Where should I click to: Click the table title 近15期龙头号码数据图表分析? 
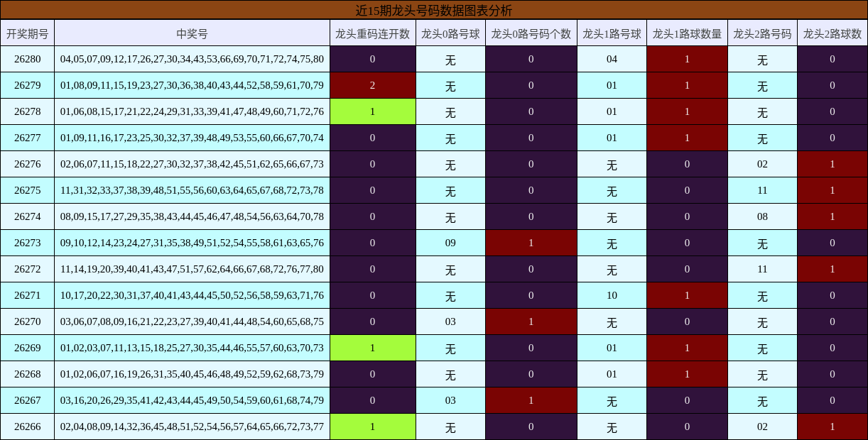coord(434,10)
